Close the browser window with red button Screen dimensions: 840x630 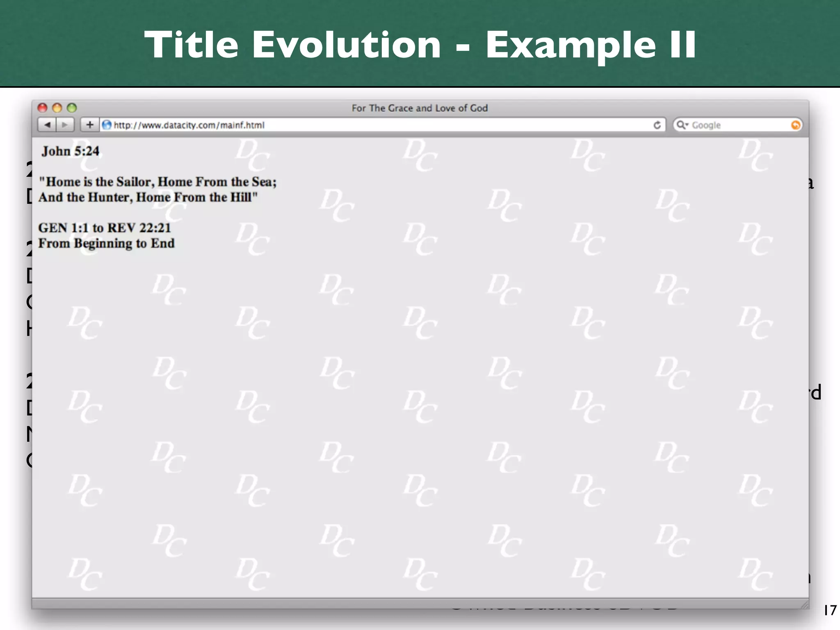pos(42,108)
